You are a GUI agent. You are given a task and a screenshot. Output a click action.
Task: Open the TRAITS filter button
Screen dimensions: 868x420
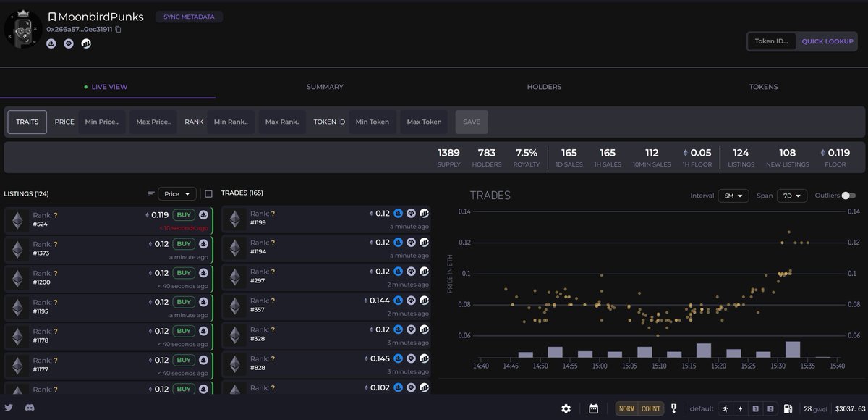(x=27, y=122)
